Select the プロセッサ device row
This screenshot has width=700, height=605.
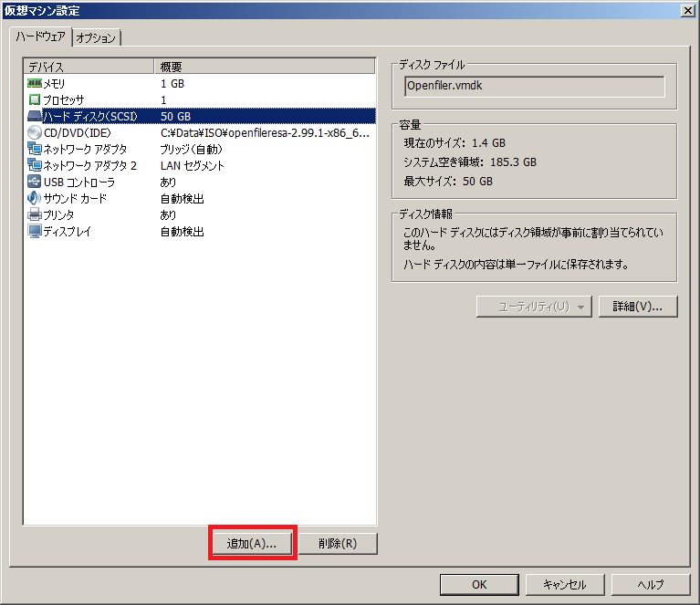tap(200, 99)
